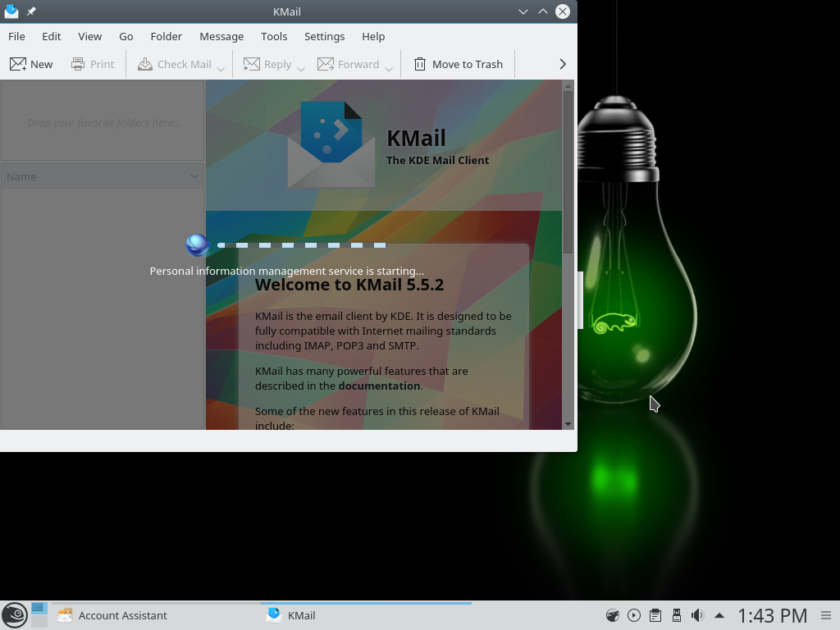This screenshot has width=840, height=630.
Task: Click the volume speaker tray icon
Action: point(697,615)
